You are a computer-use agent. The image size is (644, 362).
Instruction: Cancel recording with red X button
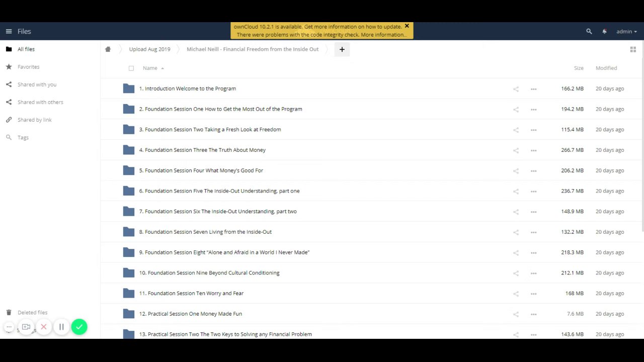(x=44, y=327)
